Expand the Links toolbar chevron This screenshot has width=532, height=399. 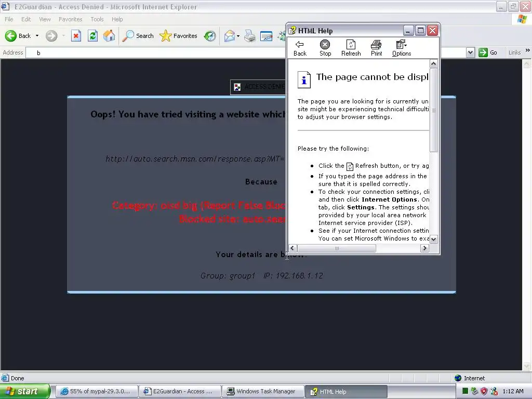pos(528,50)
